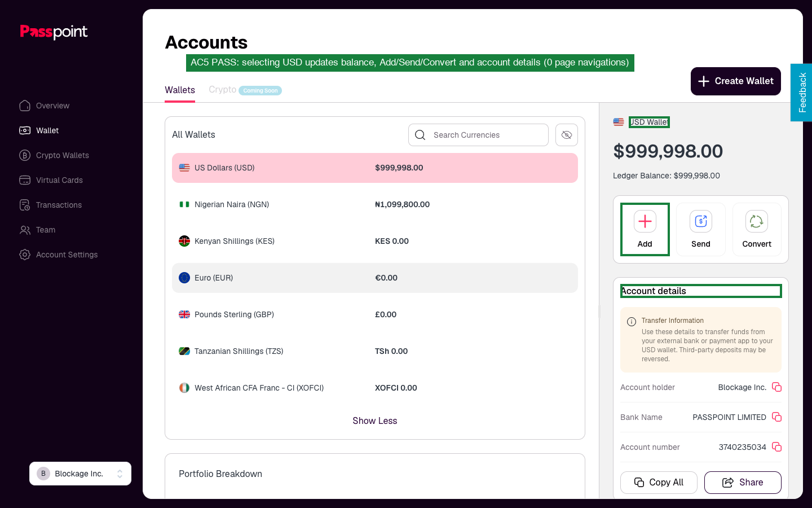Viewport: 812px width, 508px height.
Task: Copy the Bank Name value
Action: pyautogui.click(x=776, y=417)
